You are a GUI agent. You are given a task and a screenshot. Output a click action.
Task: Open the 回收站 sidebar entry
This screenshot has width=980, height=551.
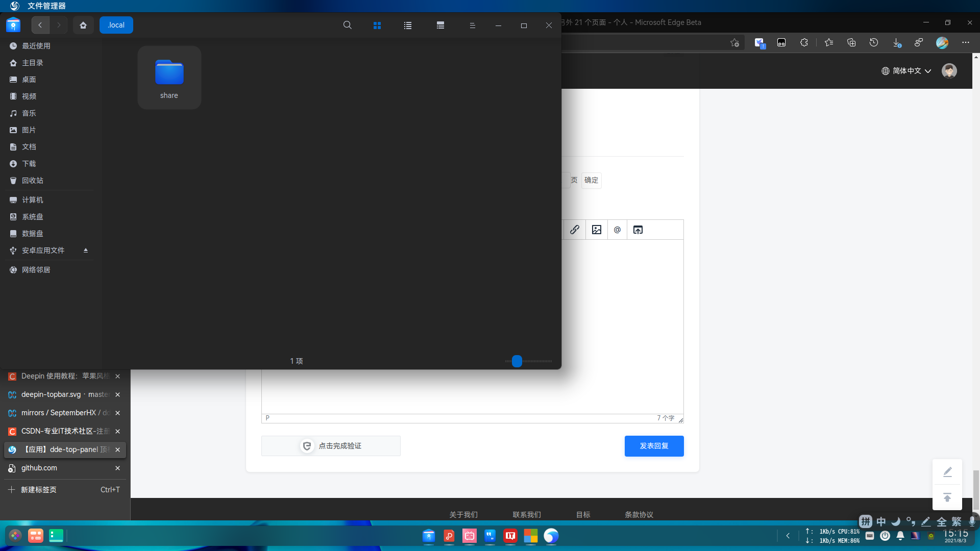point(33,181)
